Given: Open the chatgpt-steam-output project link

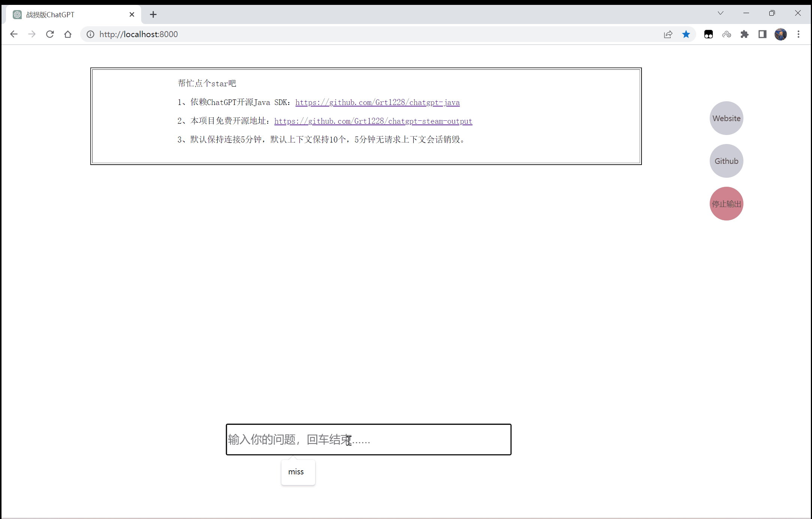Looking at the screenshot, I should [x=373, y=121].
